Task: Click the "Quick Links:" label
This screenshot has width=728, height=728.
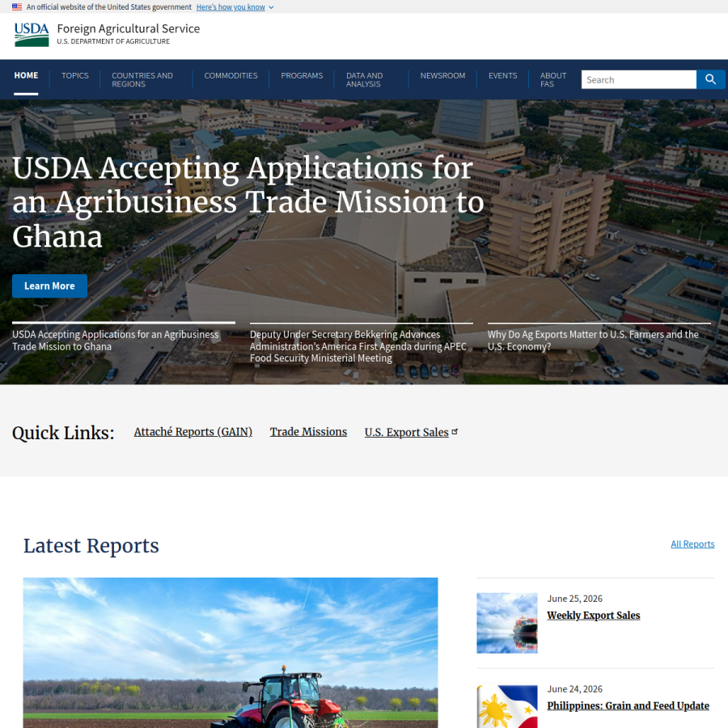Action: tap(63, 433)
